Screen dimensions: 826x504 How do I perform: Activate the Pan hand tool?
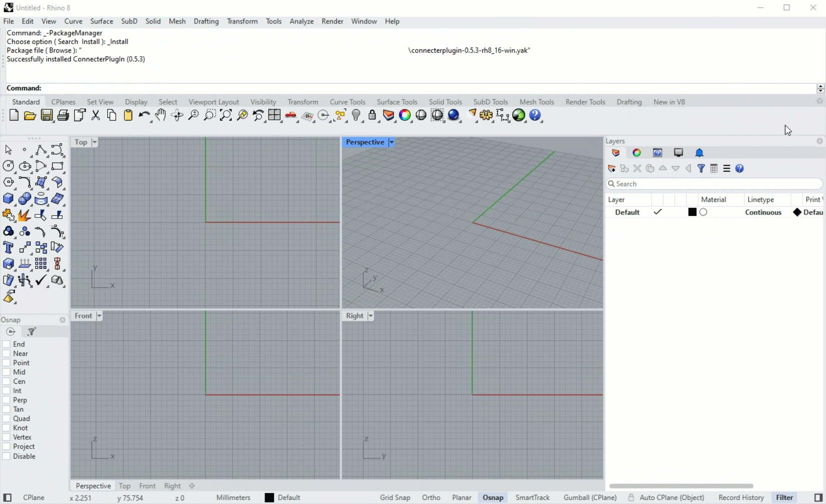tap(160, 115)
